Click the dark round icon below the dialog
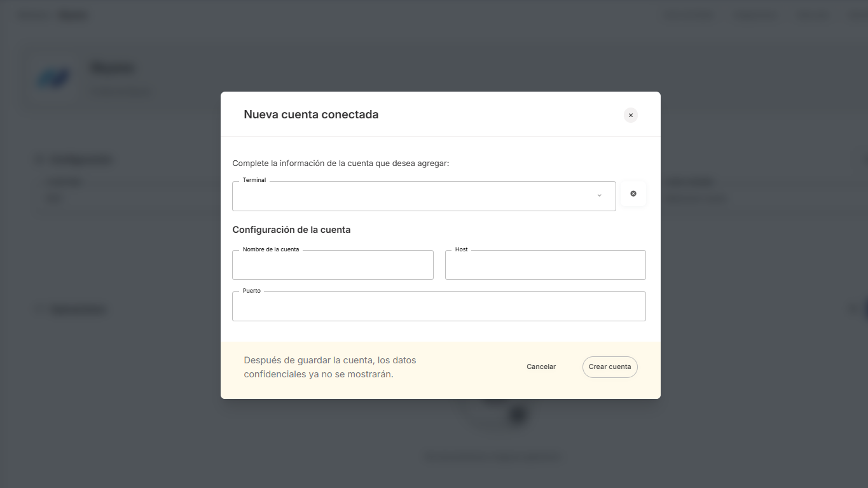868x488 pixels. (518, 415)
